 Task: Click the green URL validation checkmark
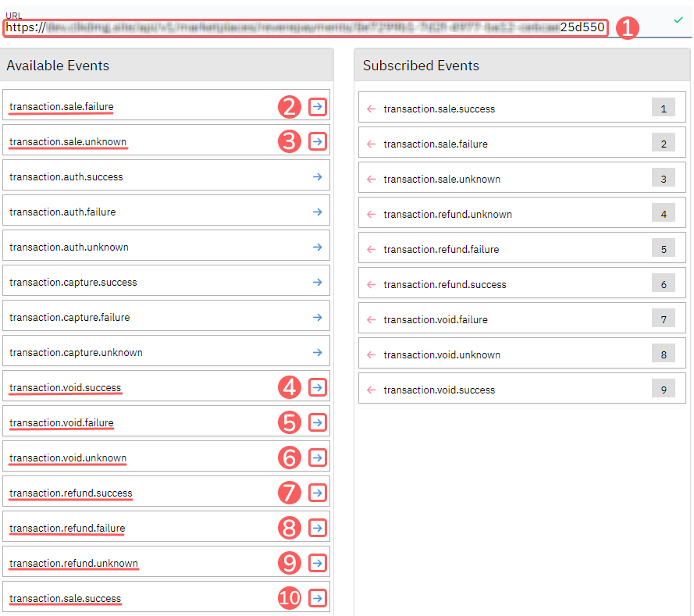point(678,20)
